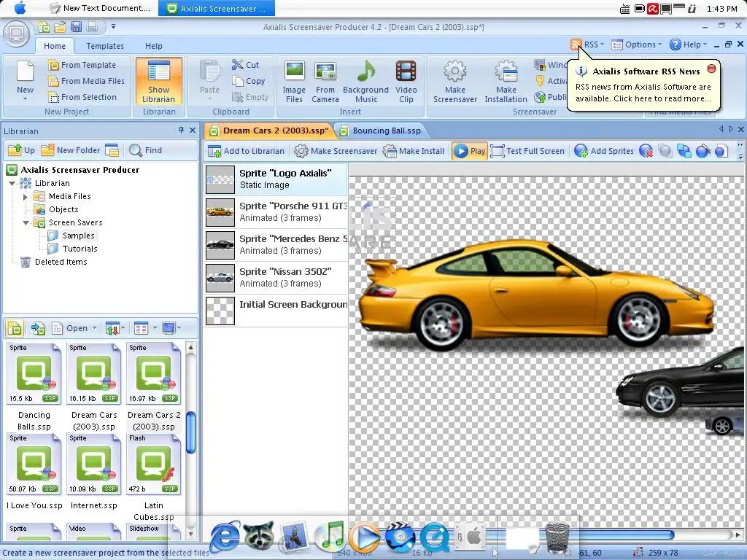Screen dimensions: 747x560
Task: Click the Save icon in quick access toolbar
Action: click(x=76, y=27)
